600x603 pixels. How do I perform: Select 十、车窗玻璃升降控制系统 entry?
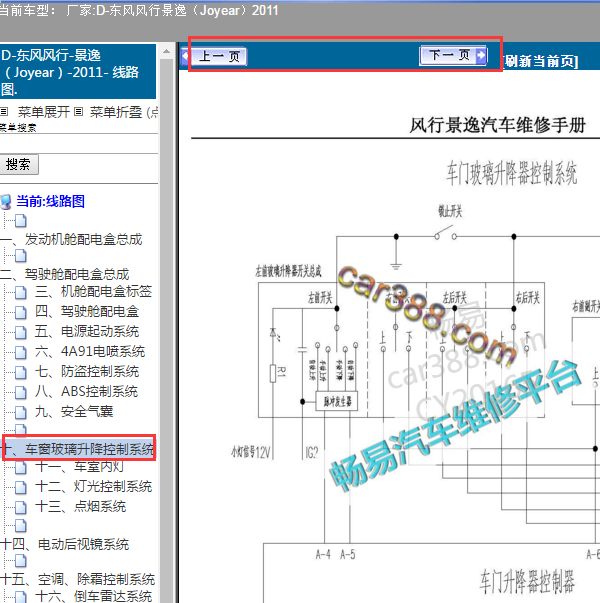pos(78,449)
